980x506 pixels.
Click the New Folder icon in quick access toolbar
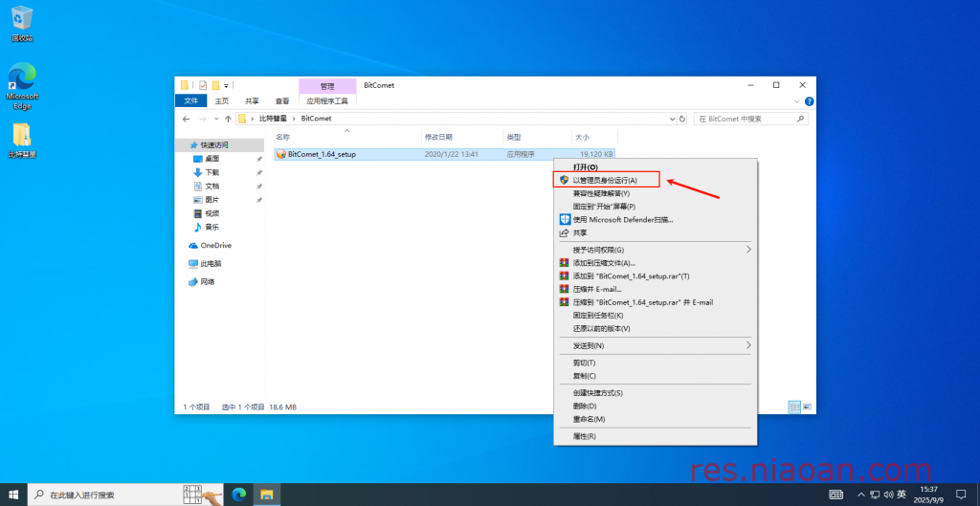[215, 85]
